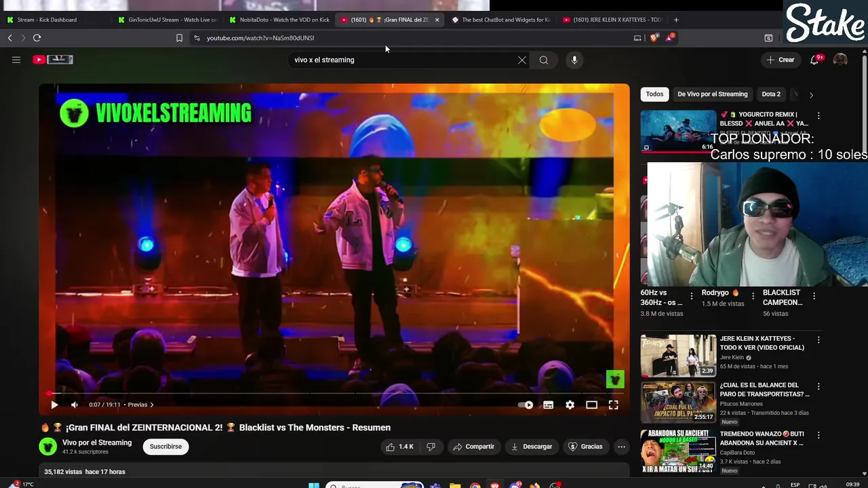Screen dimensions: 868x488
Task: Open the player settings gear
Action: pos(570,405)
